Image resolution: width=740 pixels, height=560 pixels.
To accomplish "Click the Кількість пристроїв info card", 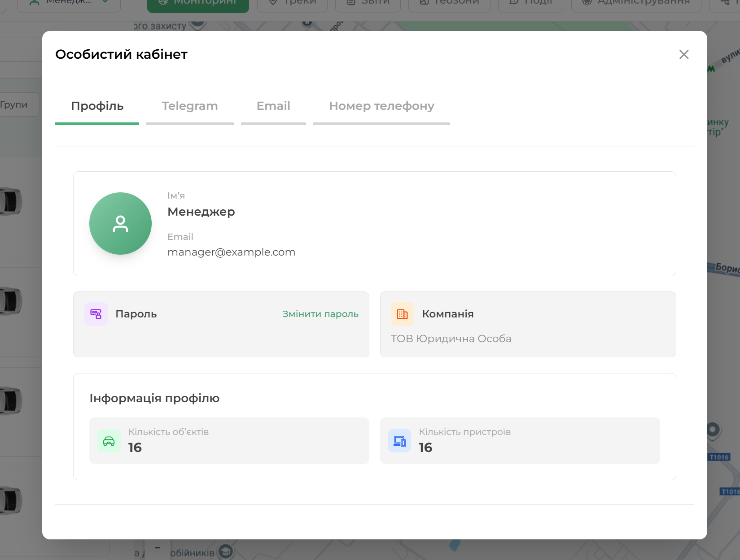I will [520, 441].
